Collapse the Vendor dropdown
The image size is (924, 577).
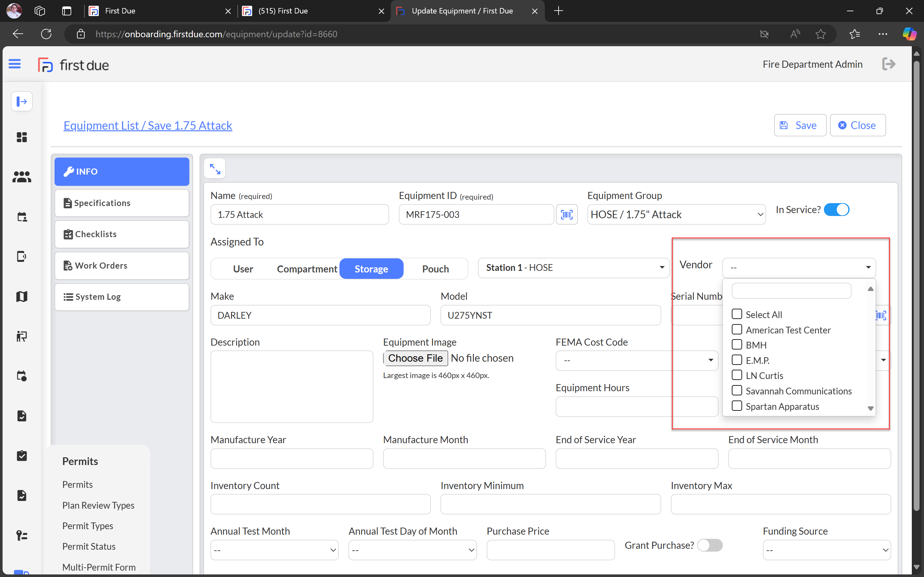[x=799, y=268]
